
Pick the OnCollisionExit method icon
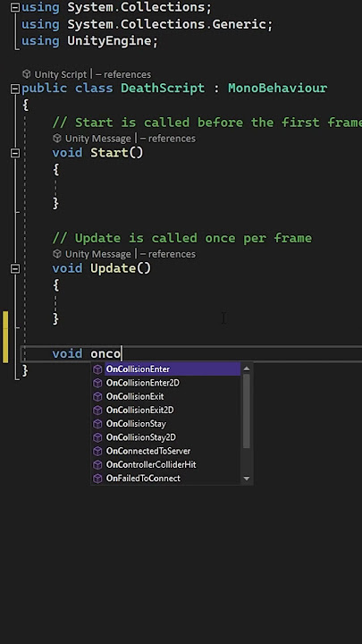click(97, 397)
